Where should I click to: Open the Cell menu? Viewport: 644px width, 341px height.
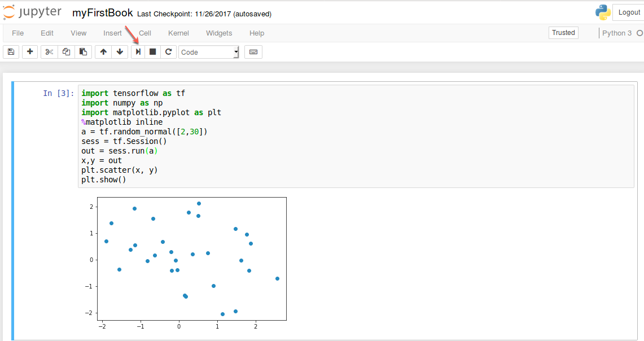pos(144,33)
